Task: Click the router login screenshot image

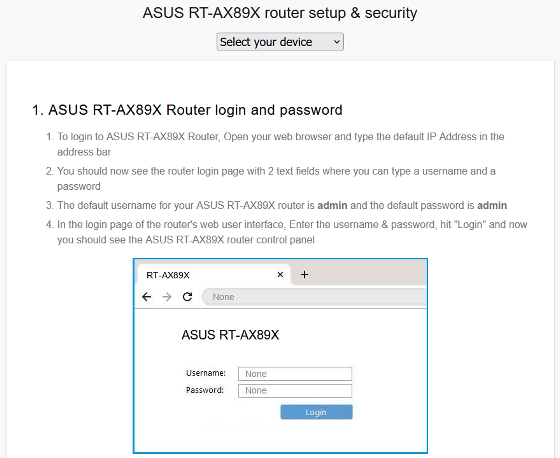Action: pos(280,356)
